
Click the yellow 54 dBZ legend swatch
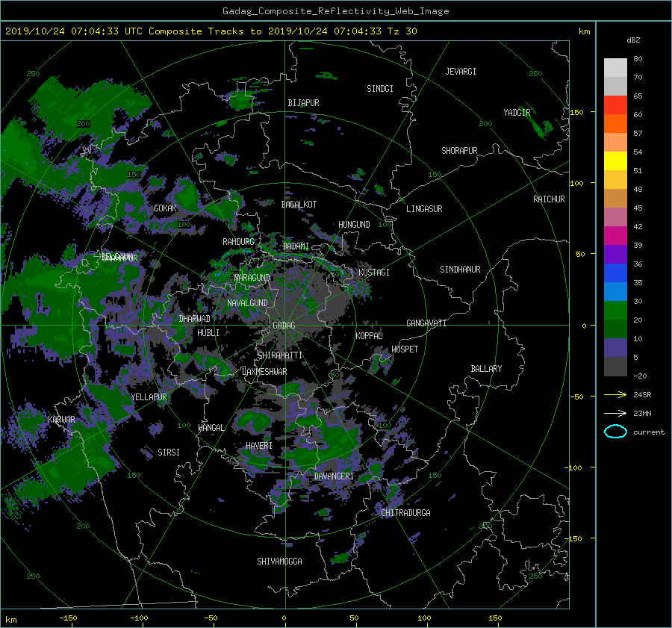click(x=615, y=161)
